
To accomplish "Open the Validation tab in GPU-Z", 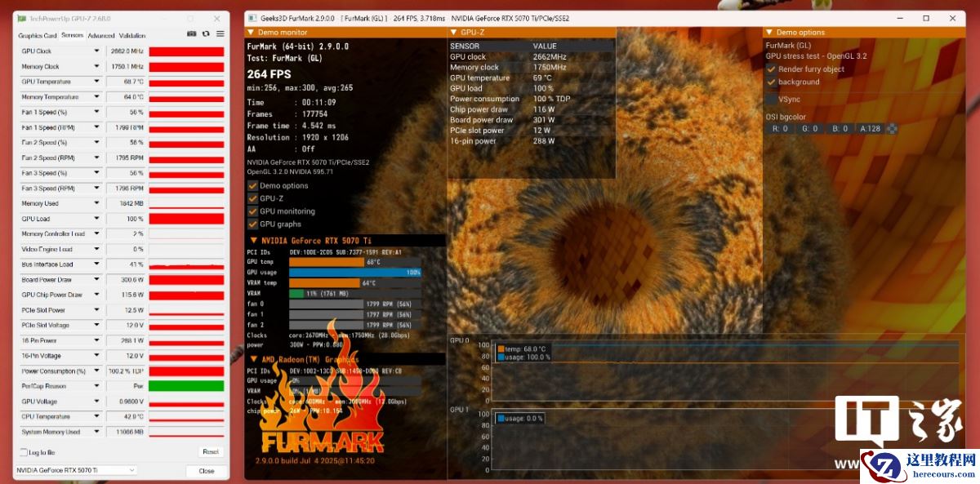I will (132, 36).
